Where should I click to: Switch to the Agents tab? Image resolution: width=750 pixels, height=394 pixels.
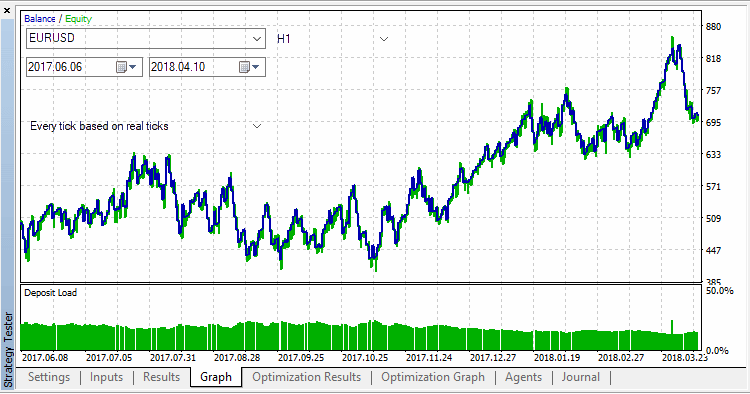tap(523, 377)
